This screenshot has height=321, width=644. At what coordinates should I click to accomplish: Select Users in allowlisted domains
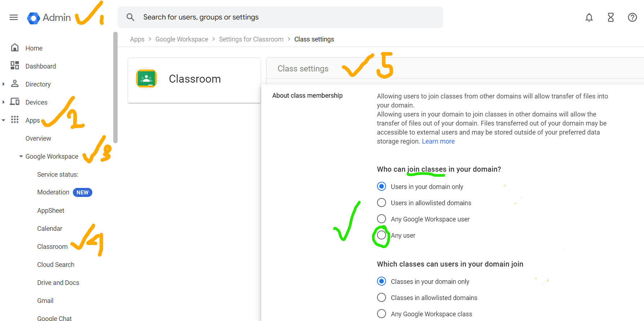pyautogui.click(x=381, y=203)
